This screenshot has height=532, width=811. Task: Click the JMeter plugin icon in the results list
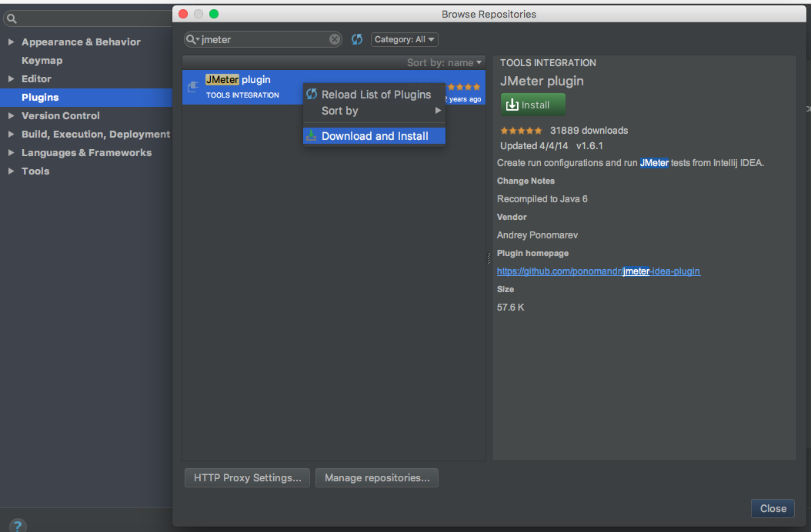(192, 85)
